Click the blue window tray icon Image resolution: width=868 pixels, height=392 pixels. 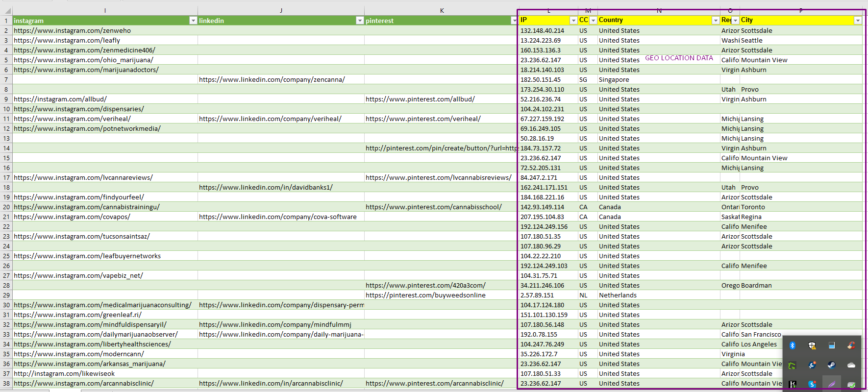click(832, 345)
